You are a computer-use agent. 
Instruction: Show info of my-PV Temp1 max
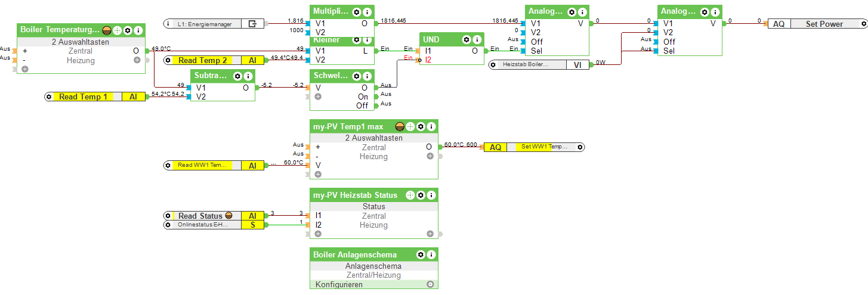[431, 126]
